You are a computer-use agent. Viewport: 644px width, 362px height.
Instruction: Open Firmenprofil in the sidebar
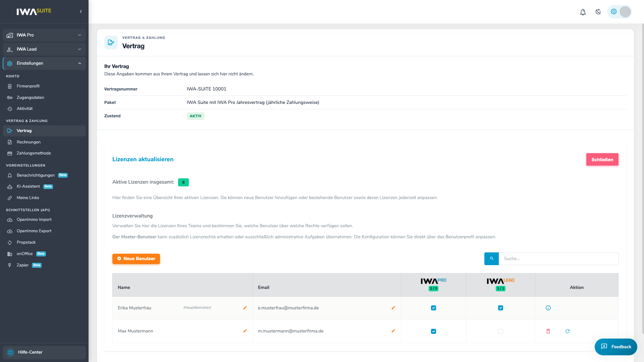pos(44,86)
